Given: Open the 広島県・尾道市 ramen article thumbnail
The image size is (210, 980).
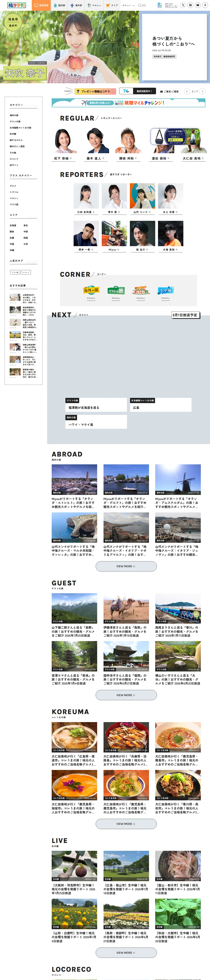Looking at the screenshot, I should click(74, 737).
